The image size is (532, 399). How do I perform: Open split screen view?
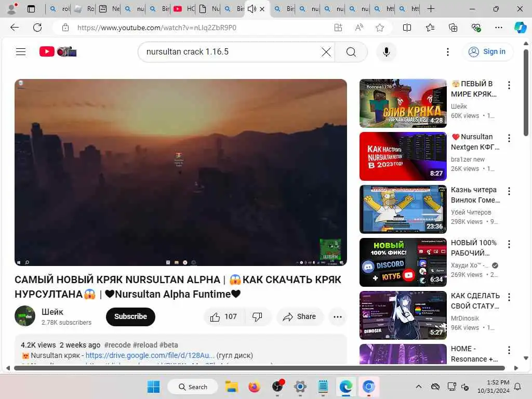407,28
